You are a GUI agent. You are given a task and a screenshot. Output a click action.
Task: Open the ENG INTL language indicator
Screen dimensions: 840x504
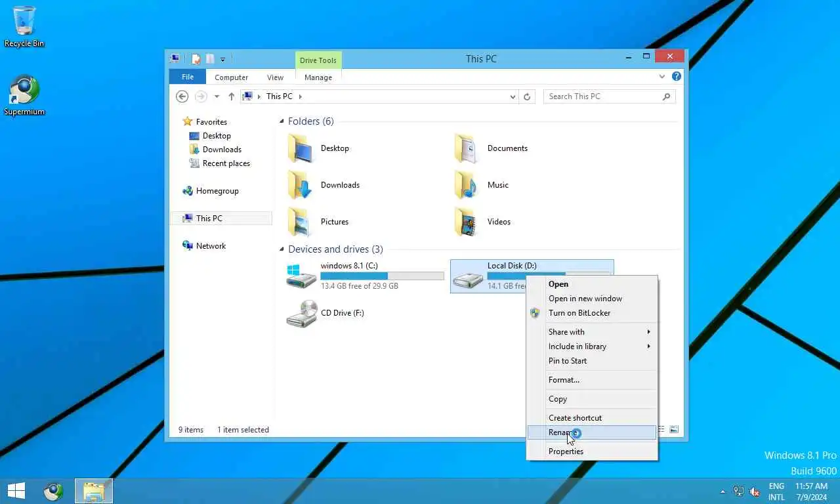(x=776, y=492)
